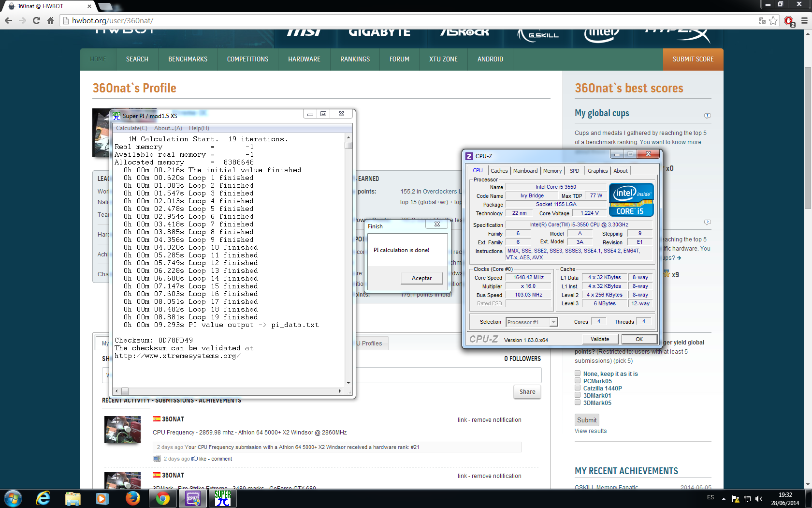Open network status tray icon
812x508 pixels.
click(x=747, y=499)
